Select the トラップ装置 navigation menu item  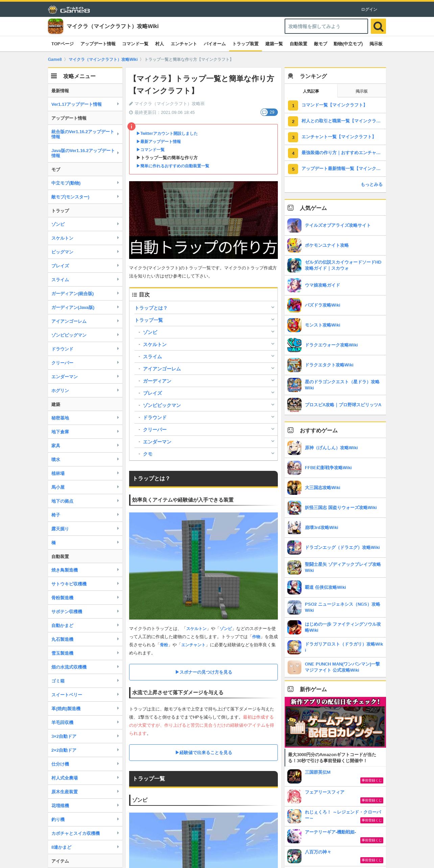tap(245, 44)
